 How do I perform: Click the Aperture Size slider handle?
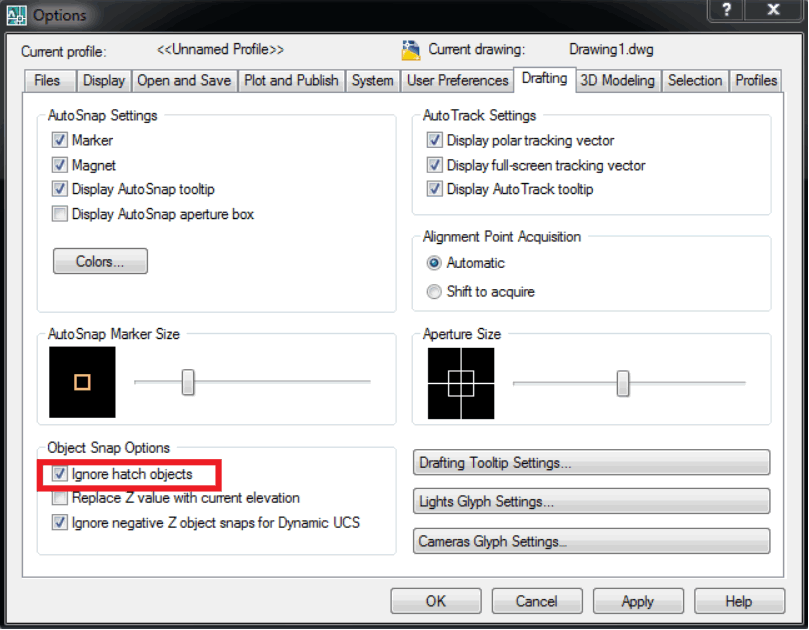(623, 383)
